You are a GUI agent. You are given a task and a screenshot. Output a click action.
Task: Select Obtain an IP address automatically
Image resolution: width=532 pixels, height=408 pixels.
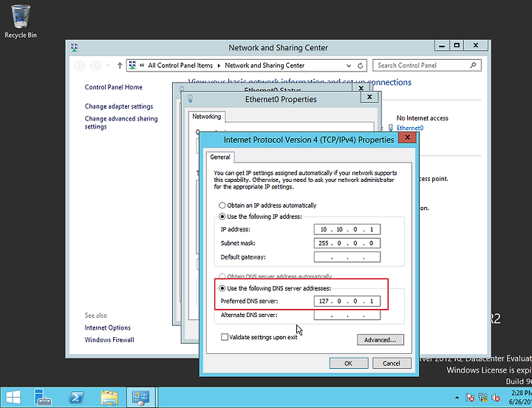click(222, 205)
